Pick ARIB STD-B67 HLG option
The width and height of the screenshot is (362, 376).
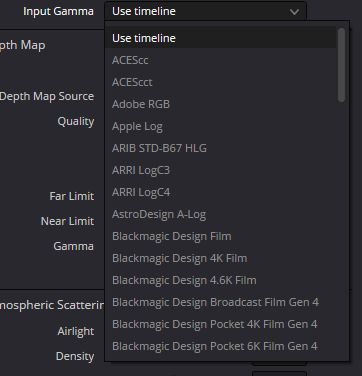[x=220, y=148]
